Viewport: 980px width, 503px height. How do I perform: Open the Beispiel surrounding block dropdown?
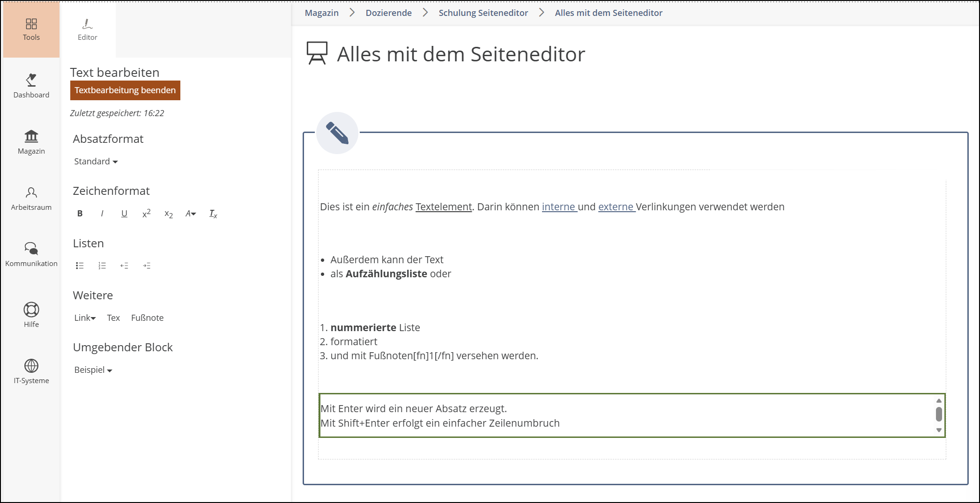[93, 370]
